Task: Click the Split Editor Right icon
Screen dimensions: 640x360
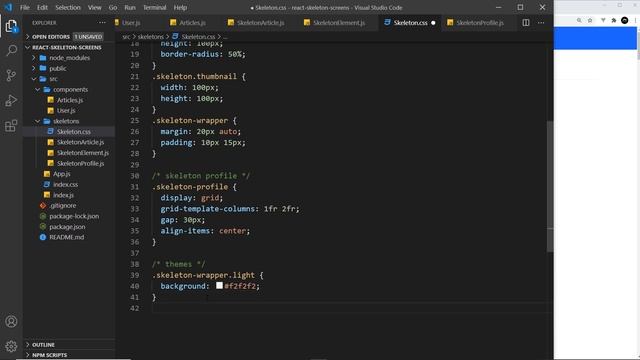Action: [x=526, y=23]
